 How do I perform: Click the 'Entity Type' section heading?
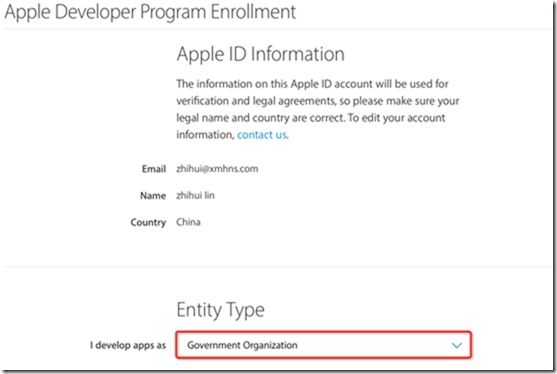pos(220,310)
